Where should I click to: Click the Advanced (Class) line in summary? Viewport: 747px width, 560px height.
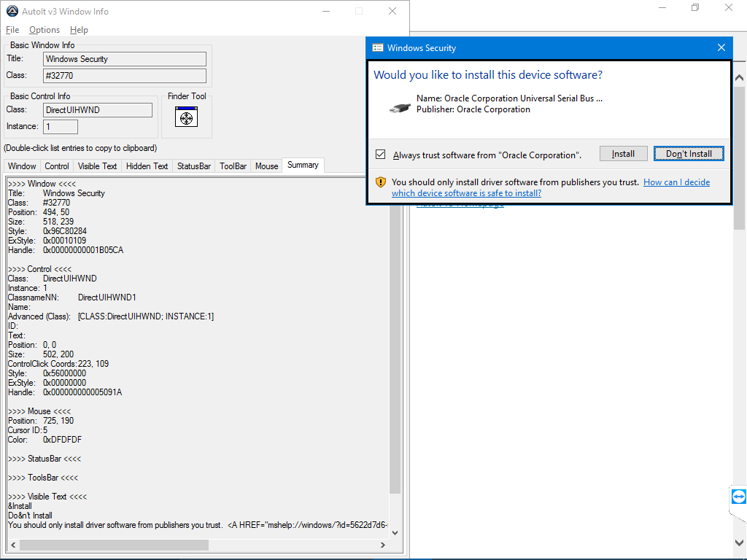[x=111, y=316]
